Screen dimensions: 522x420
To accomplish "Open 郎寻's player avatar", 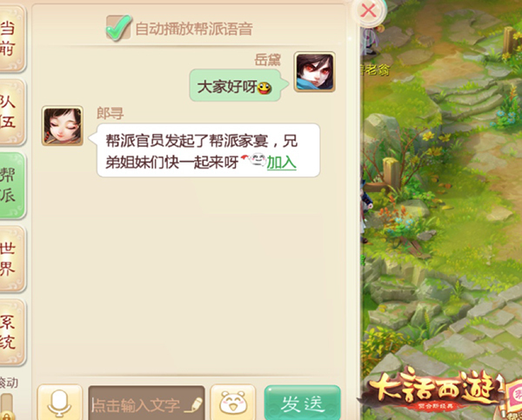I will pos(63,126).
